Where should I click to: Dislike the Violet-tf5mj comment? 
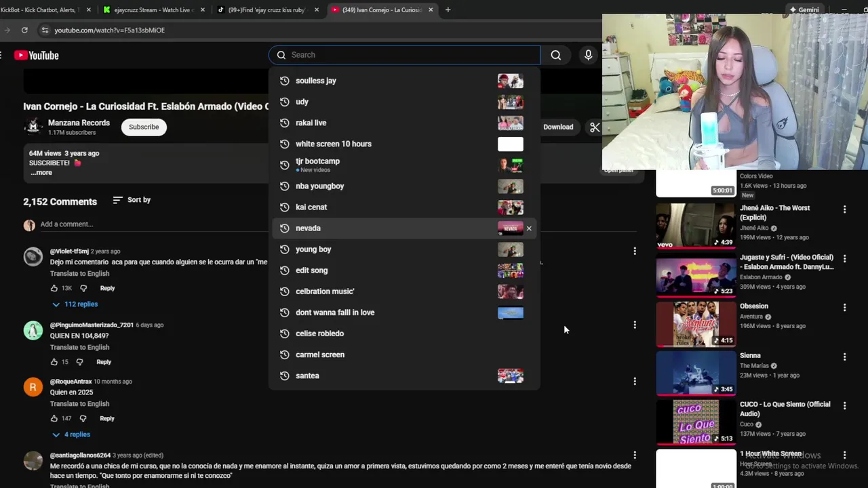tap(83, 288)
